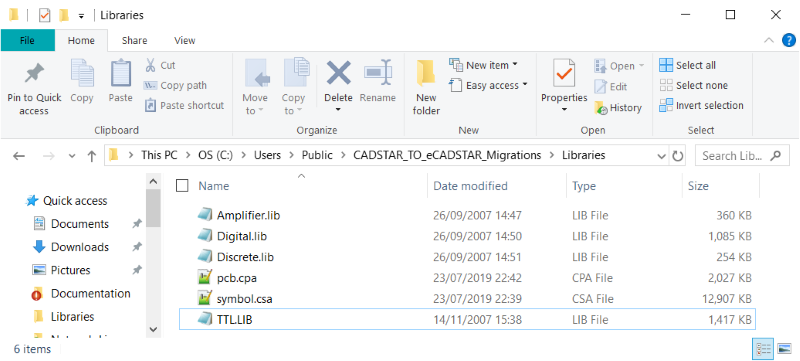
Task: Click the Paste clipboard icon
Action: click(120, 73)
